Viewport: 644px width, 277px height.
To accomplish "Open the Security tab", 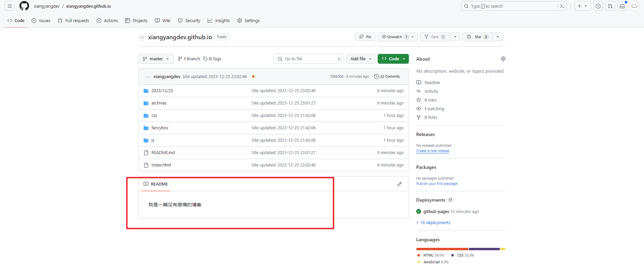I will pyautogui.click(x=189, y=20).
